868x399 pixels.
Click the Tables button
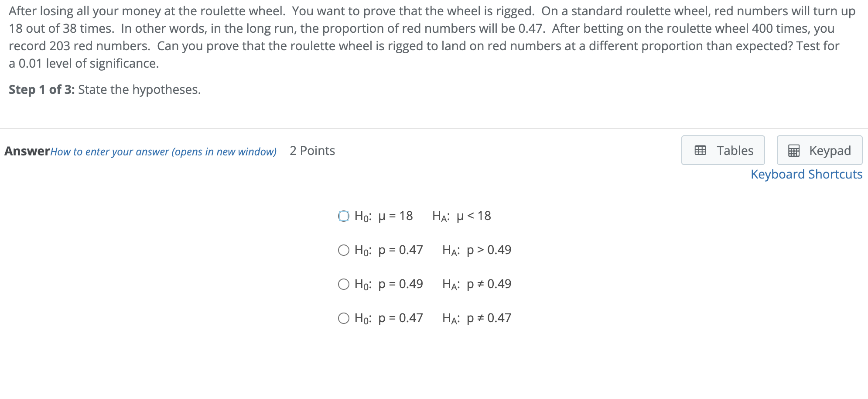click(x=722, y=150)
